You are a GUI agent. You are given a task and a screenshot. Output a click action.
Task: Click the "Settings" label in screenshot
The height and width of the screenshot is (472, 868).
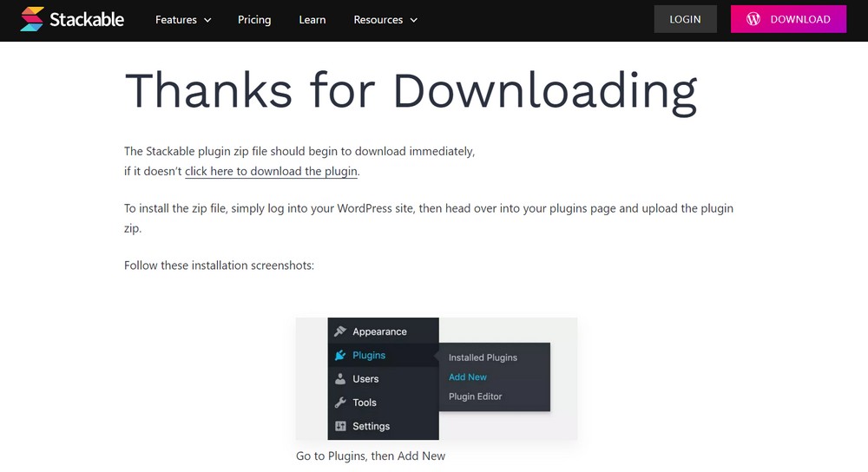371,426
